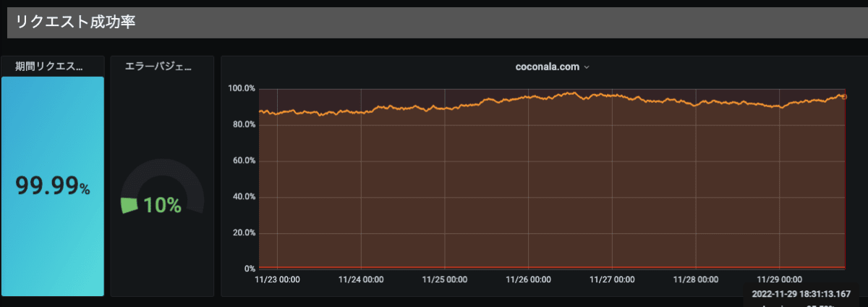Click the 11/28 00:00 x-axis label

point(696,279)
